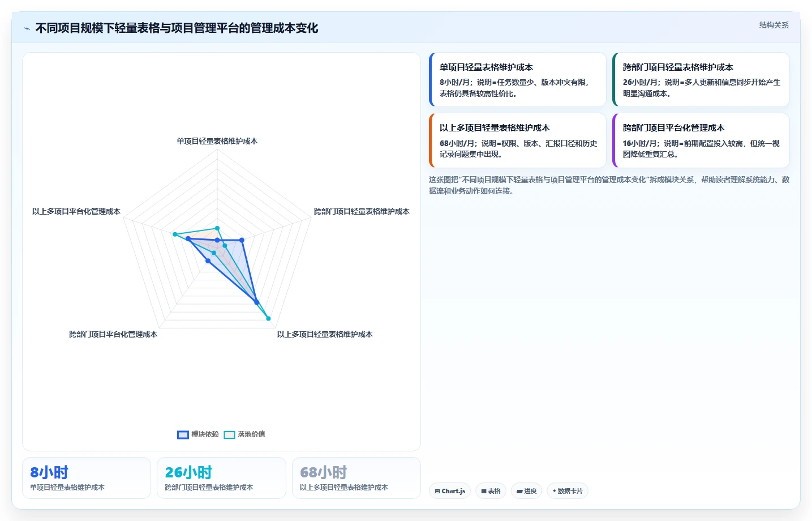
Task: Click the teal data point nearest 以上多项目轻量表格维护成本
Action: coord(268,318)
